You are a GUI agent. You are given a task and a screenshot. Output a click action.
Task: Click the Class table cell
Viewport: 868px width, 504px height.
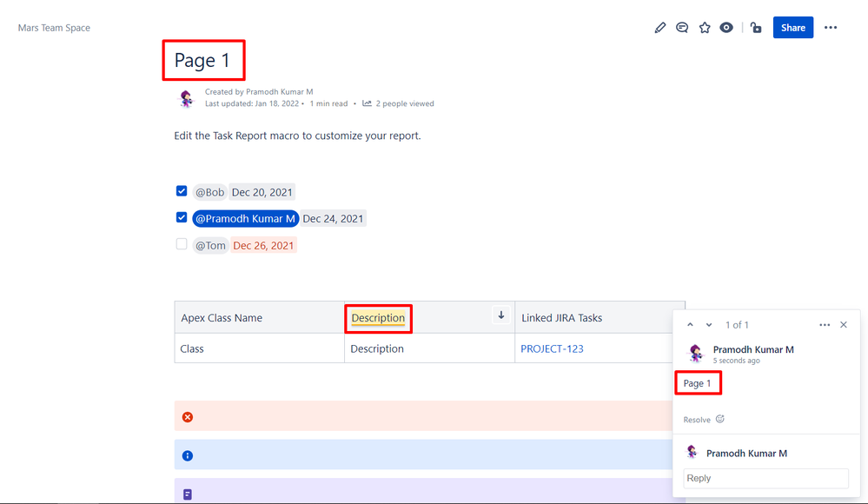click(x=259, y=348)
